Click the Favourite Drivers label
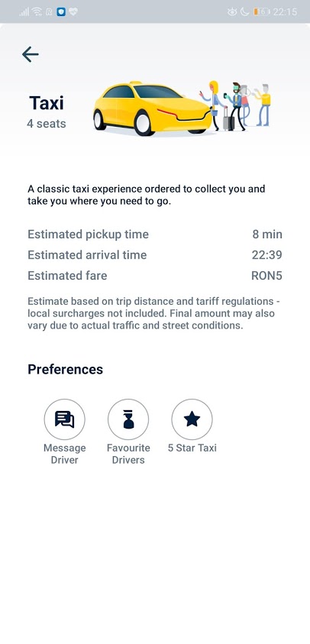This screenshot has height=644, width=310. [128, 454]
